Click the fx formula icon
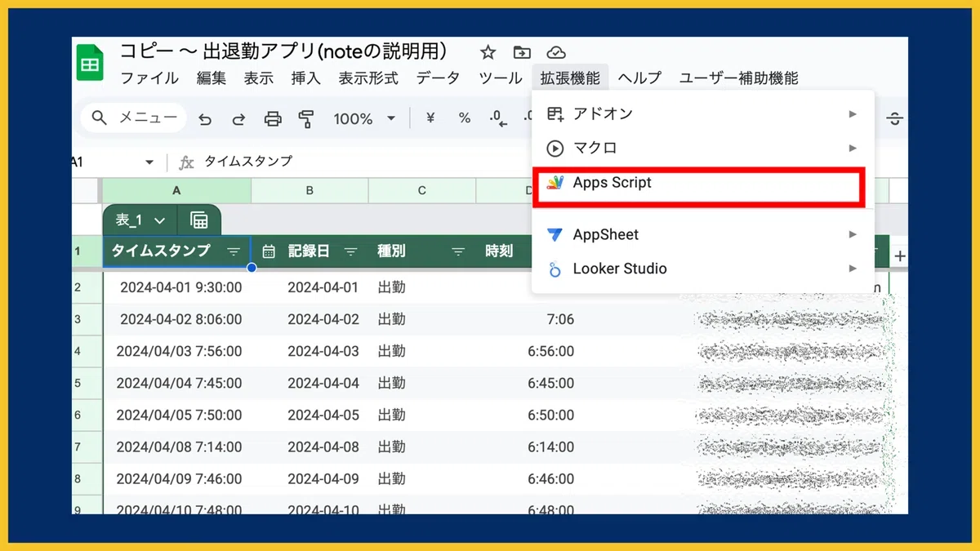 coord(186,162)
